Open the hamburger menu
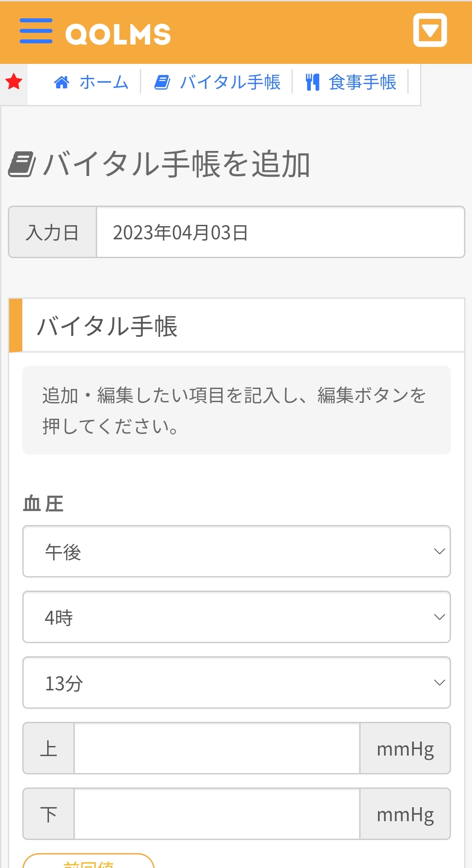 (36, 31)
